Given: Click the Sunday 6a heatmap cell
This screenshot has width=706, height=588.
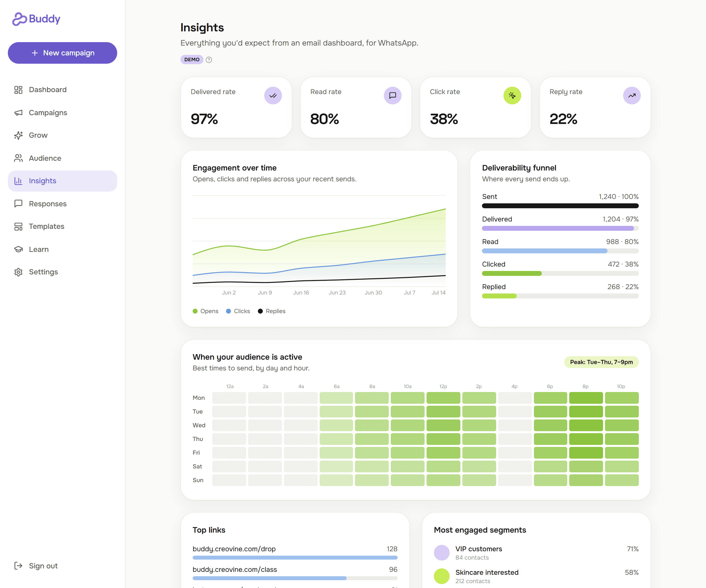Looking at the screenshot, I should click(x=337, y=480).
